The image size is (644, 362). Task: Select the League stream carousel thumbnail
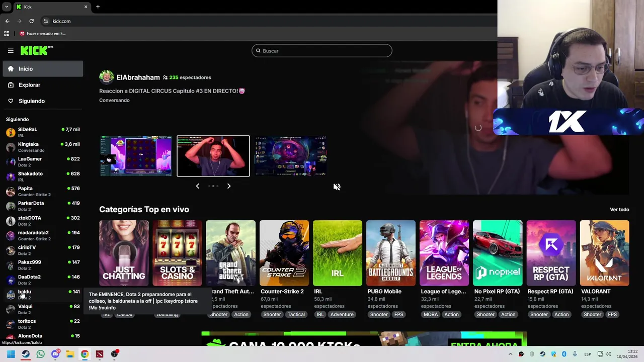pos(290,156)
